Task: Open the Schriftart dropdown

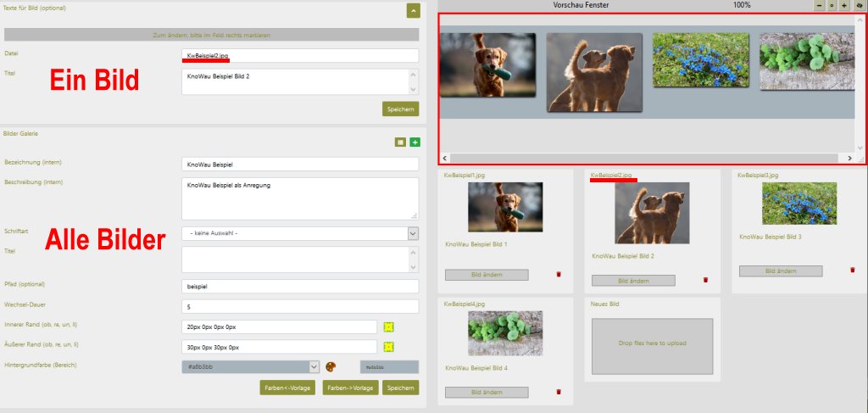Action: (x=413, y=233)
